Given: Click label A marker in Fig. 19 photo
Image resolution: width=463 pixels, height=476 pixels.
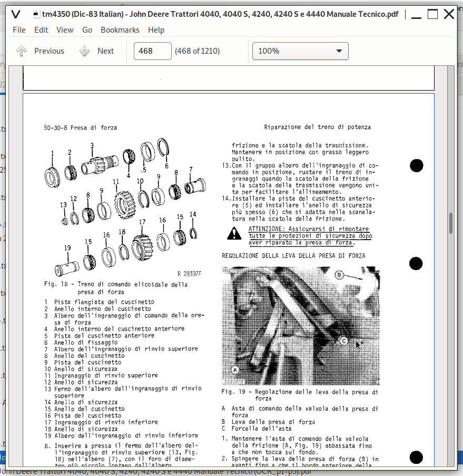Looking at the screenshot, I should (235, 370).
